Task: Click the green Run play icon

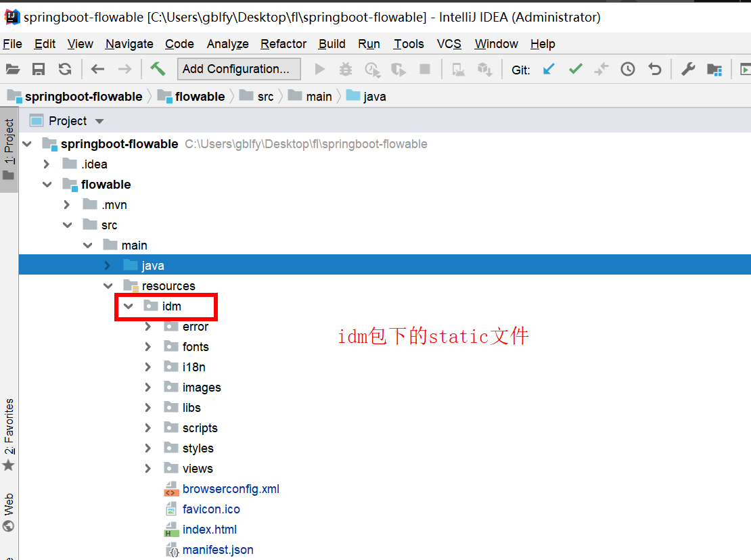Action: click(x=320, y=70)
